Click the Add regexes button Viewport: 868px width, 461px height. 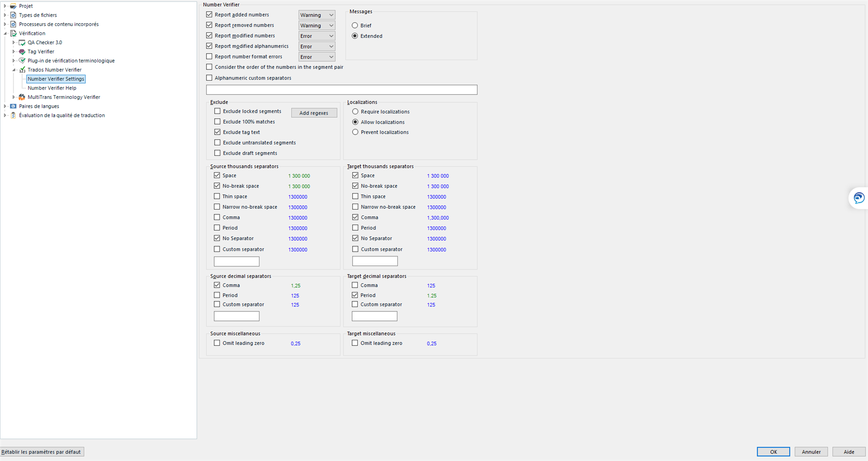point(314,113)
